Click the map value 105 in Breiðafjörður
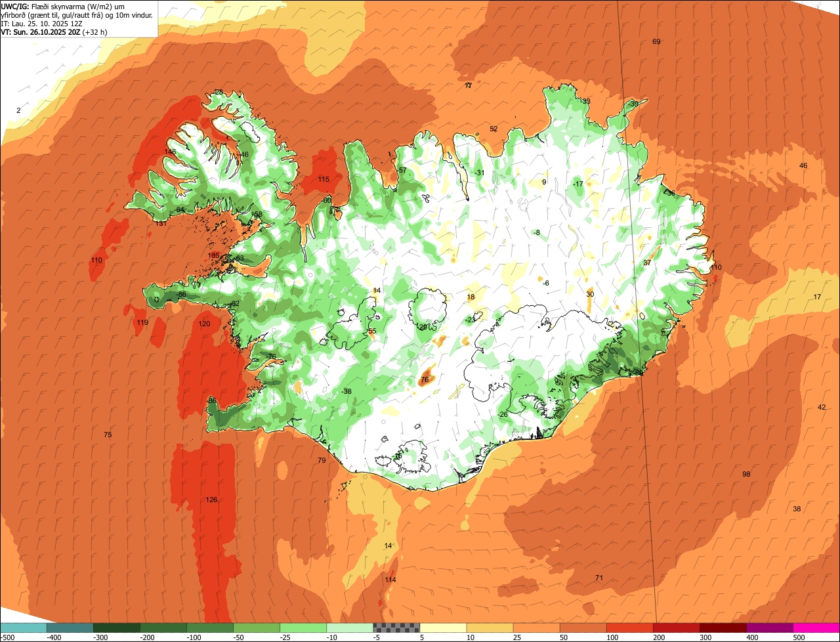The image size is (840, 642). [x=213, y=255]
